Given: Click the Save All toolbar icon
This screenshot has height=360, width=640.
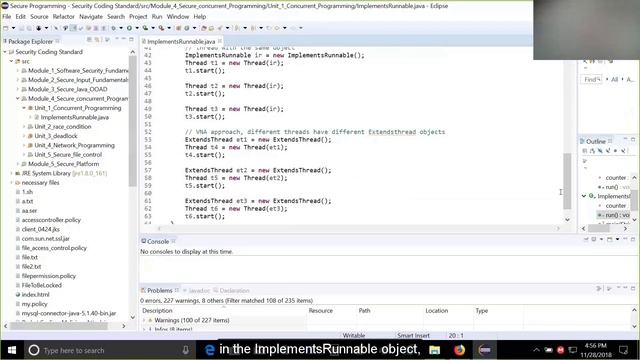Looking at the screenshot, I should click(x=29, y=28).
